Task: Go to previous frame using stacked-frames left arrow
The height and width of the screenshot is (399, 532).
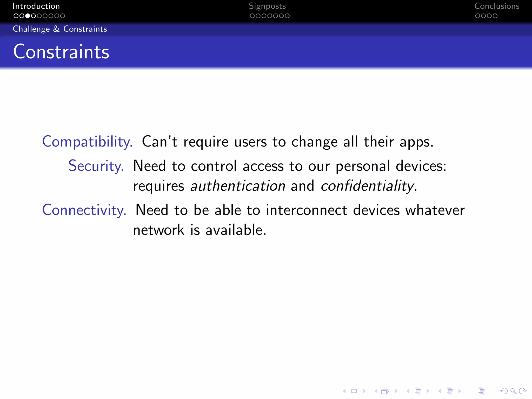Action: tap(376, 391)
